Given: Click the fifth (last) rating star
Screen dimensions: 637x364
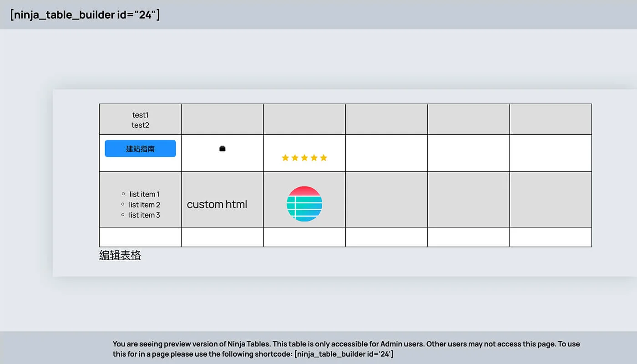Looking at the screenshot, I should point(324,158).
